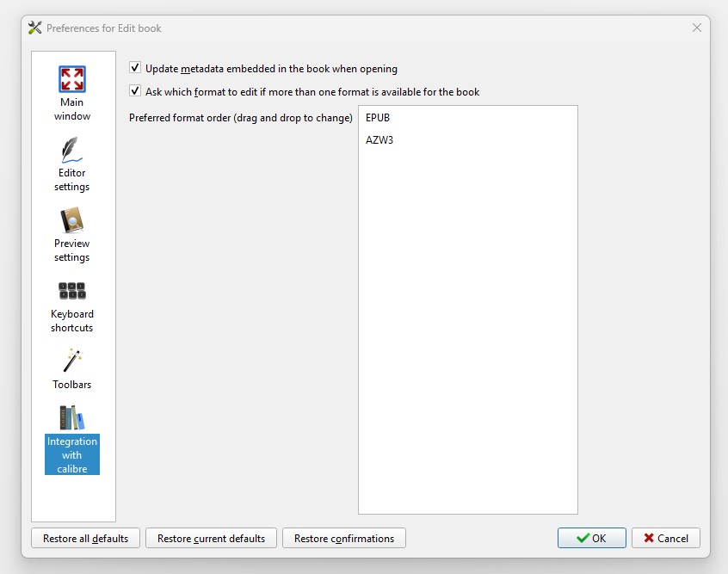Open the Keyboard shortcuts icon
This screenshot has height=574, width=728.
tap(72, 291)
